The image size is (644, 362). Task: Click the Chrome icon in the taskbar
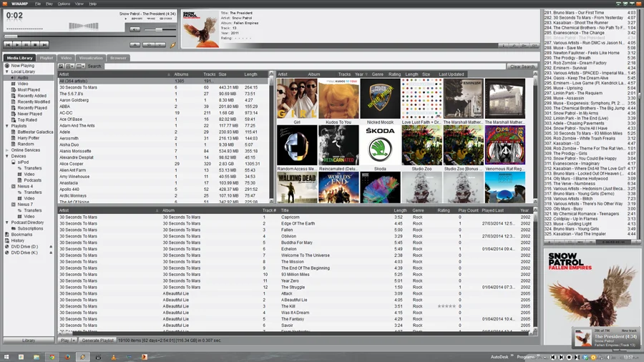pyautogui.click(x=52, y=357)
